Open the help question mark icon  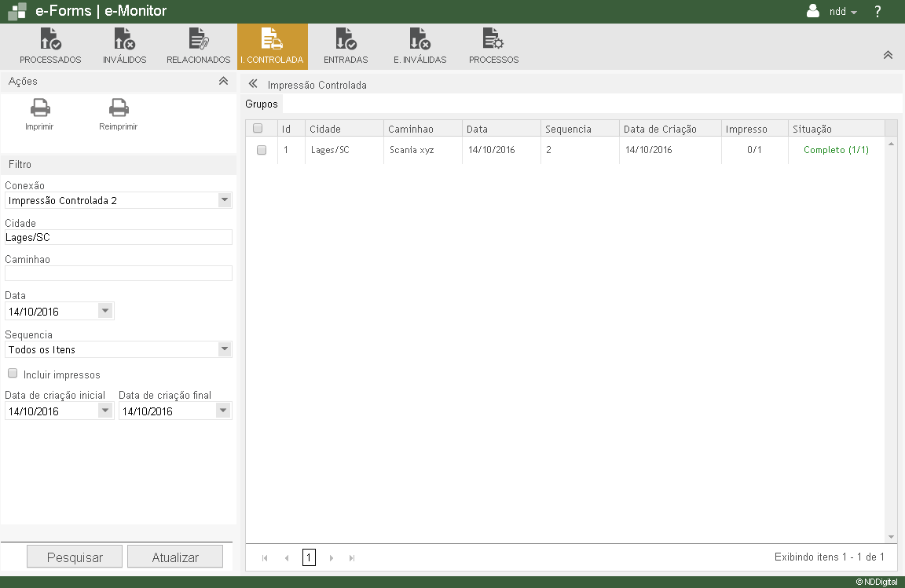878,12
